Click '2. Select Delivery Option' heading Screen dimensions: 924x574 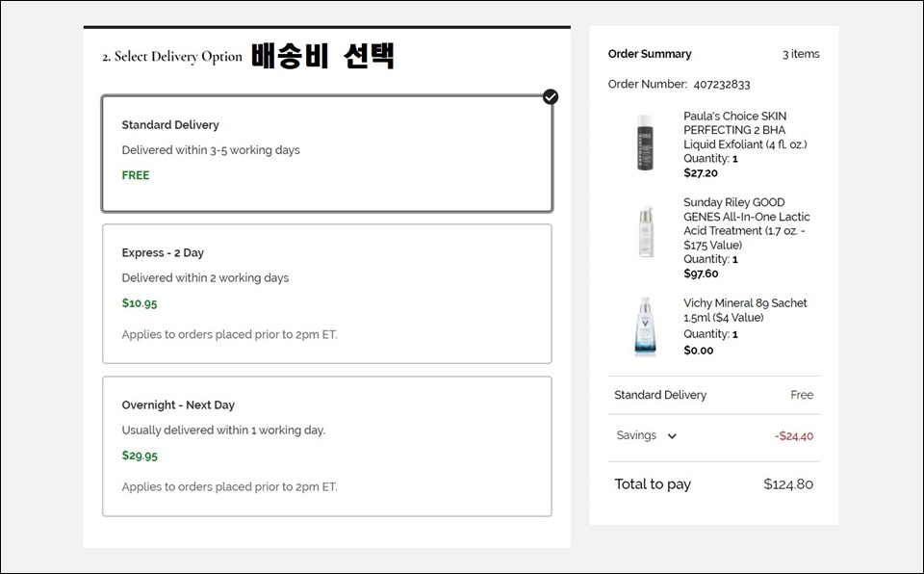pyautogui.click(x=172, y=57)
